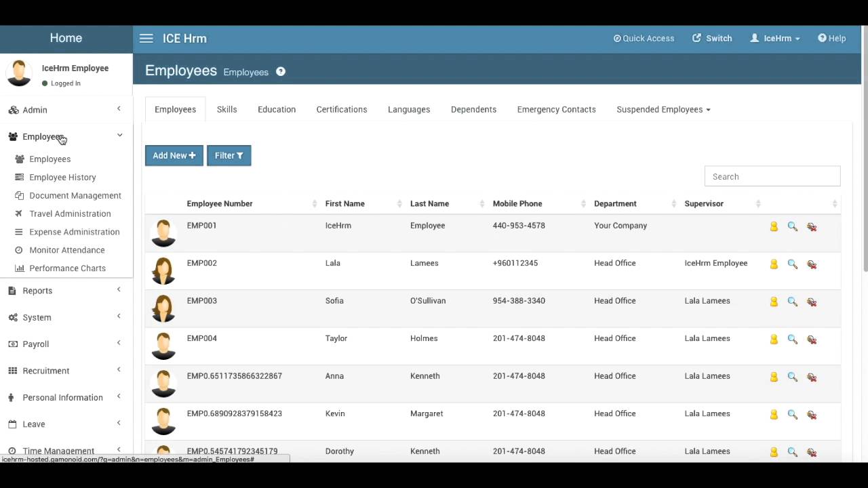
Task: Magnifier icon for Anna Kenneth row
Action: 792,377
